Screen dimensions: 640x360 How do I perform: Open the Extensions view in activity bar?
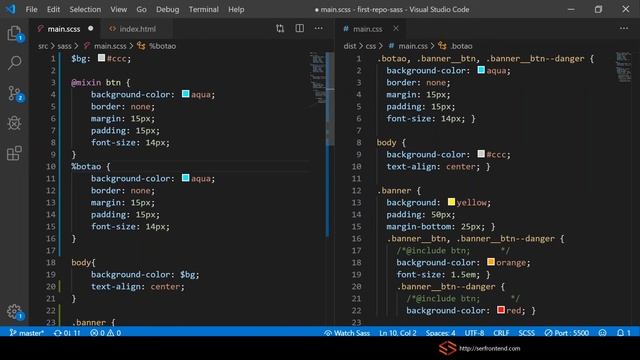click(14, 153)
